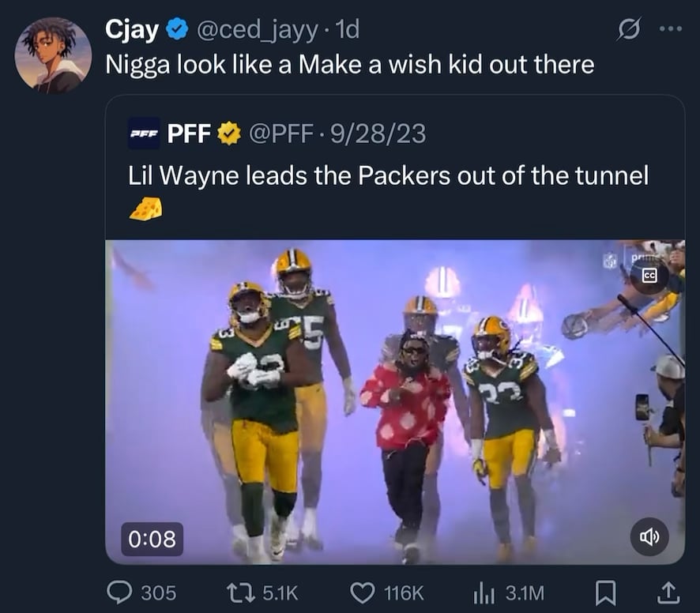View post analytics bar chart icon
Viewport: 700px width, 613px height.
point(483,592)
